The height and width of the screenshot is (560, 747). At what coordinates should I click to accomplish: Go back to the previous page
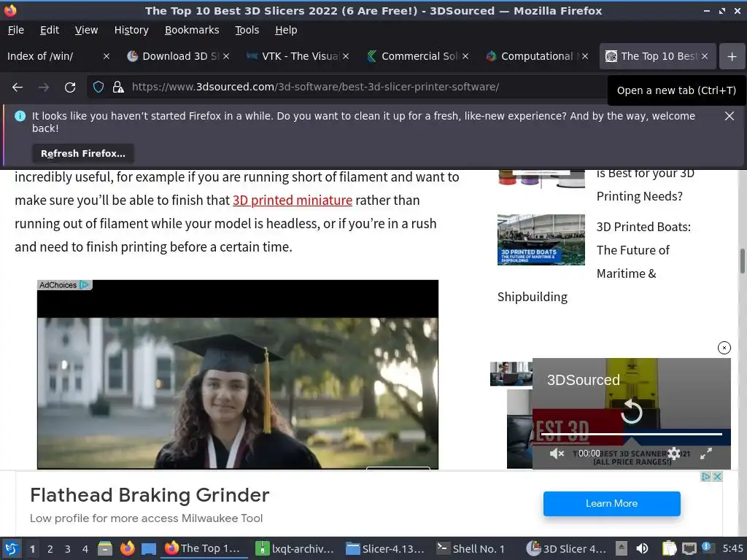tap(18, 87)
